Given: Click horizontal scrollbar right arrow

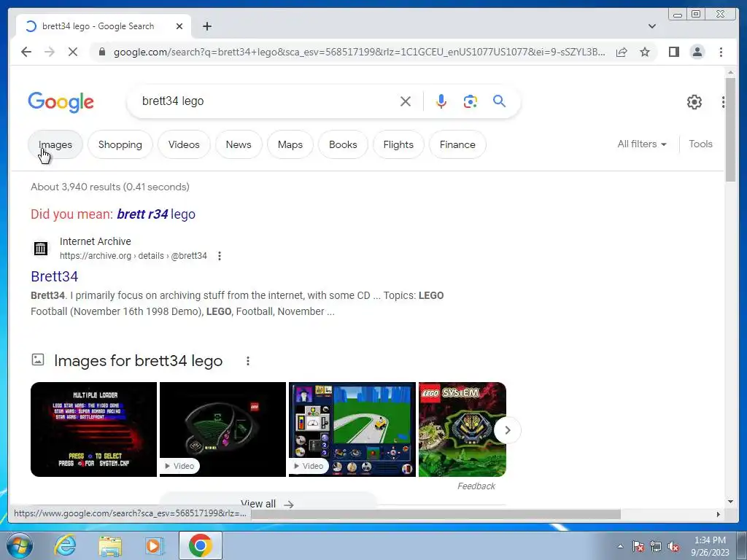Looking at the screenshot, I should 719,514.
